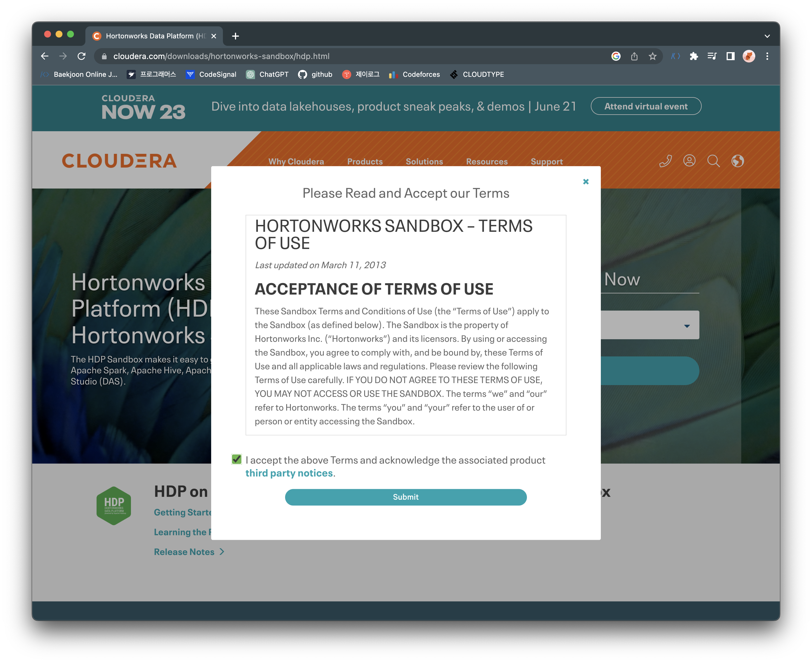Open the user account icon
The width and height of the screenshot is (812, 663).
pos(689,161)
